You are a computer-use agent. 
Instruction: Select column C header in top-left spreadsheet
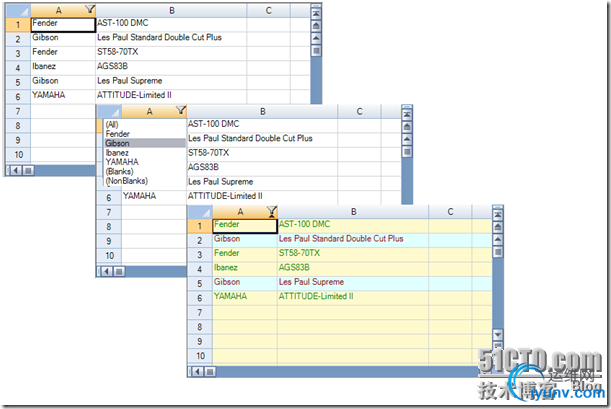pyautogui.click(x=268, y=11)
